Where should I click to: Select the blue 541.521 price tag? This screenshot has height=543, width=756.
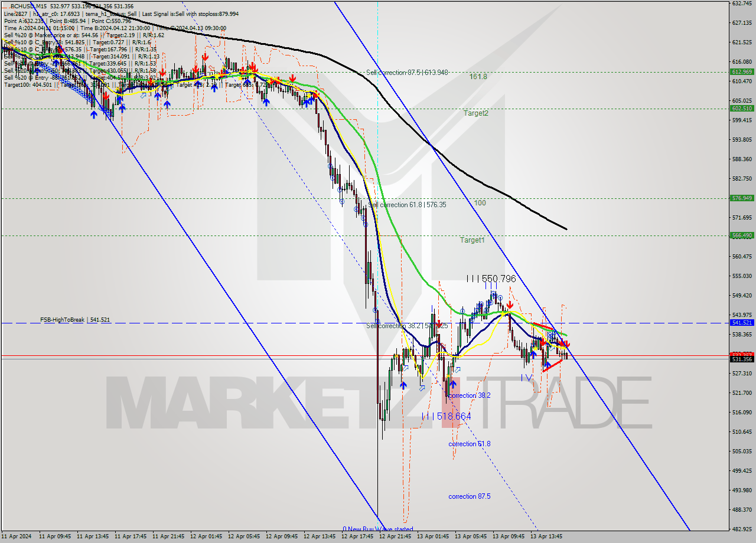[742, 323]
